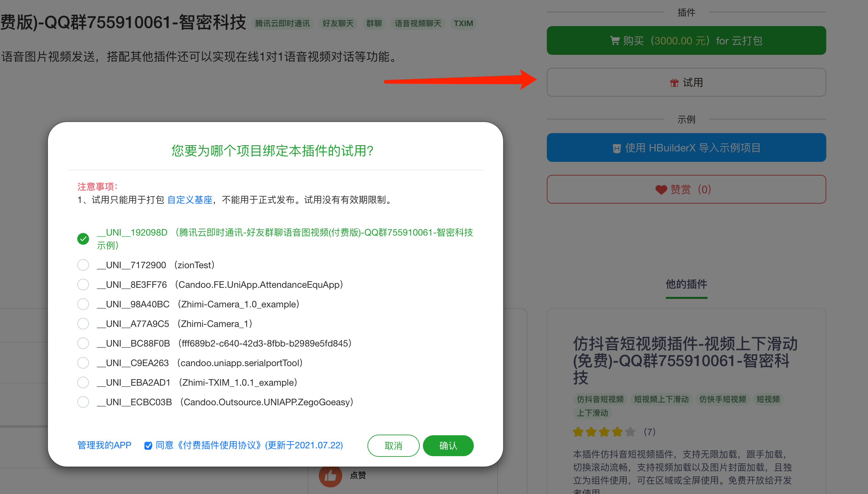Choose the __UNI__8E3FF76 AttendanceEquApp radio option
The width and height of the screenshot is (868, 494).
click(83, 284)
